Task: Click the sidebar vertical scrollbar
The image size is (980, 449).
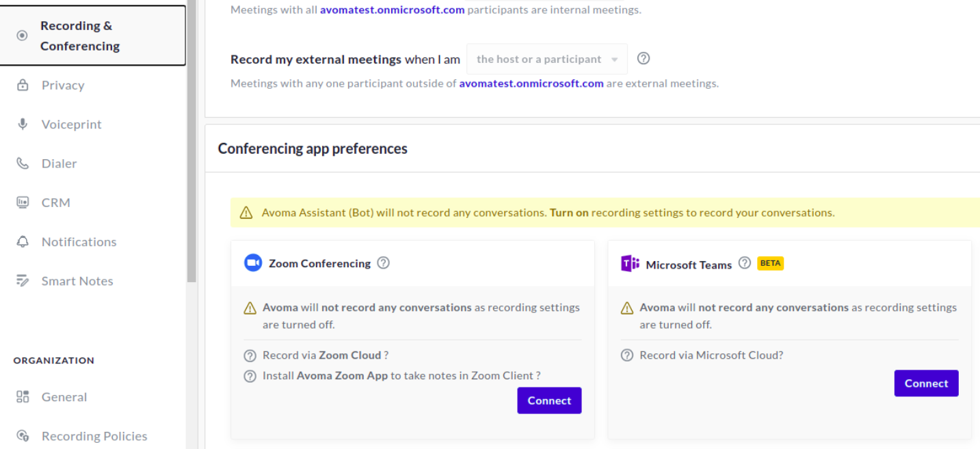Action: [191, 141]
